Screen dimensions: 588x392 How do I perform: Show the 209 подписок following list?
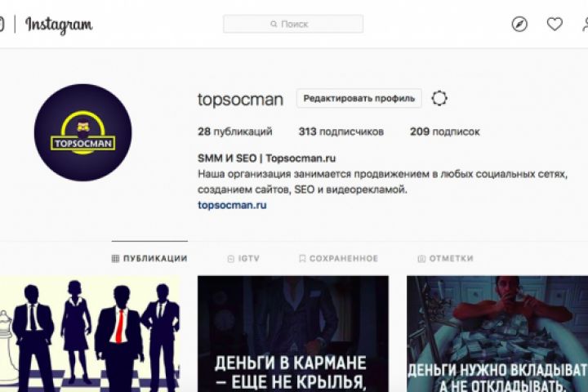click(445, 131)
